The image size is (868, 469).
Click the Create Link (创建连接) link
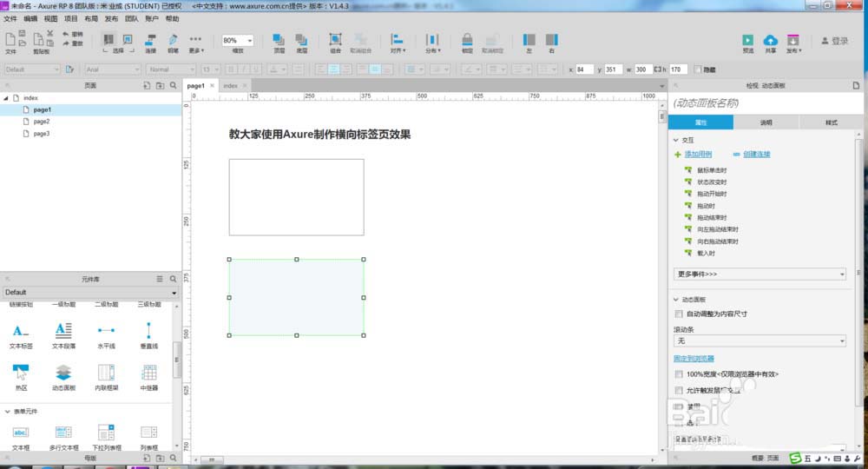coord(757,155)
